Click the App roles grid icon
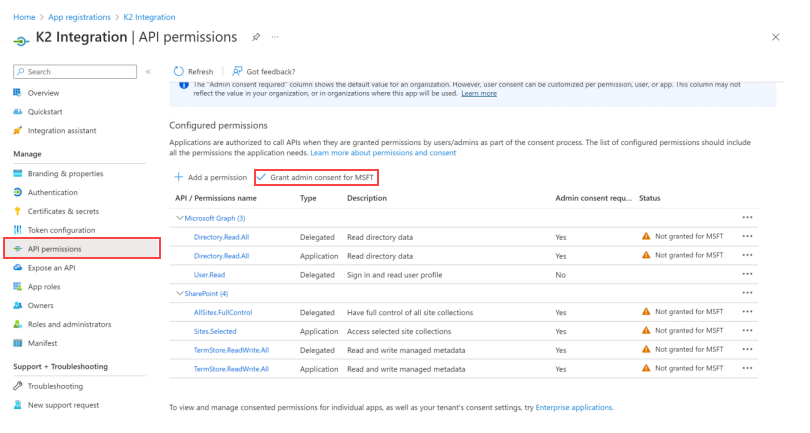 pyautogui.click(x=18, y=286)
